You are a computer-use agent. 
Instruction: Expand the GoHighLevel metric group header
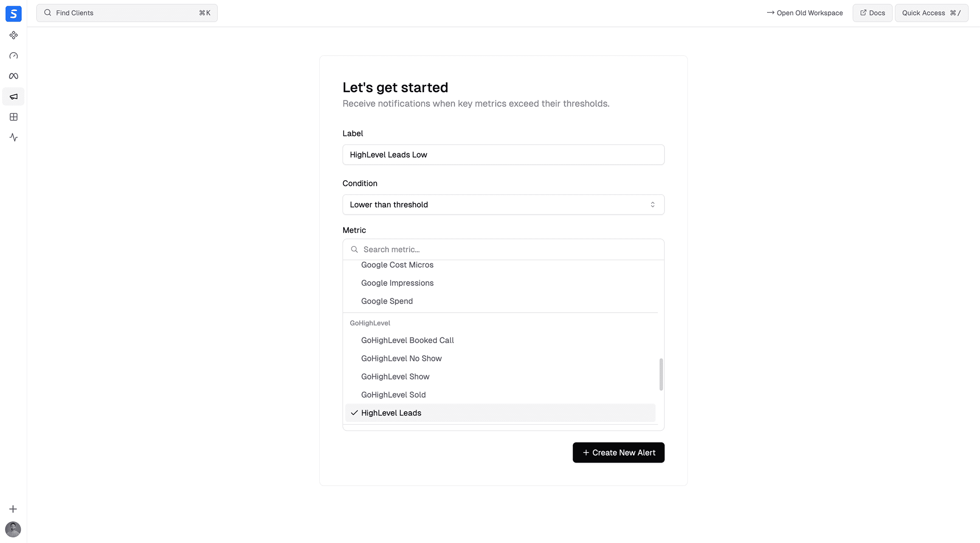coord(370,323)
